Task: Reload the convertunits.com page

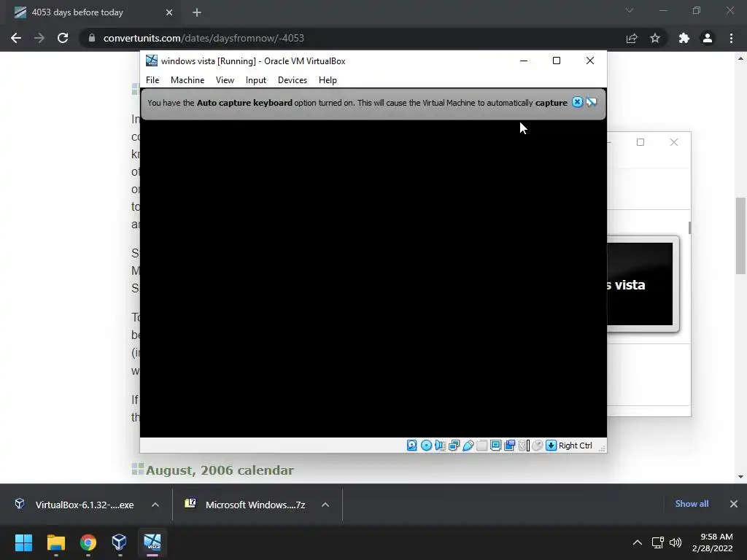Action: [x=63, y=38]
